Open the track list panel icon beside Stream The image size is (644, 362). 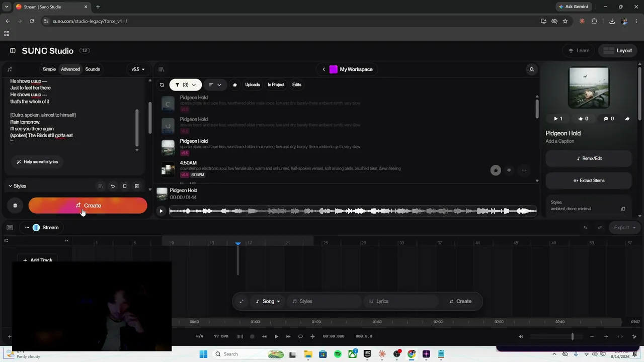10,228
